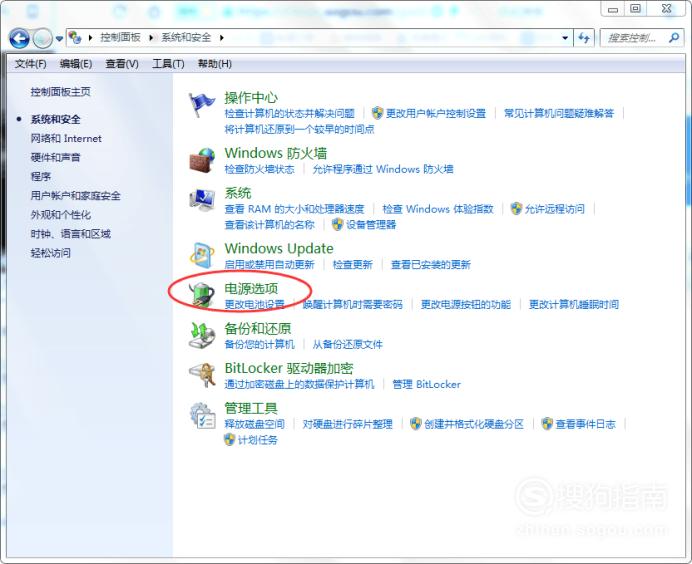This screenshot has height=564, width=692.
Task: Click 更改电源按钮的功能 link
Action: coord(466,305)
